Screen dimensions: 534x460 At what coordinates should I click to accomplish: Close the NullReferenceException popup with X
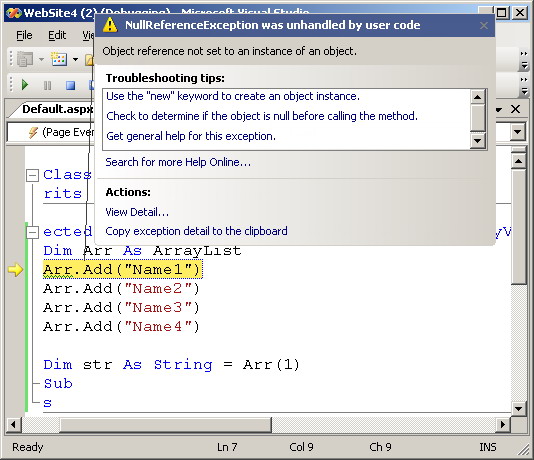tap(484, 26)
